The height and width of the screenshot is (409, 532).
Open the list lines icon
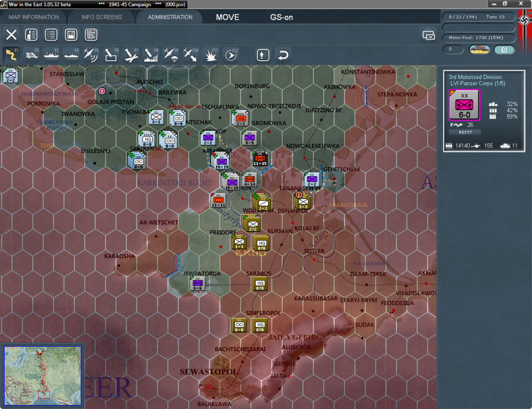[x=51, y=35]
